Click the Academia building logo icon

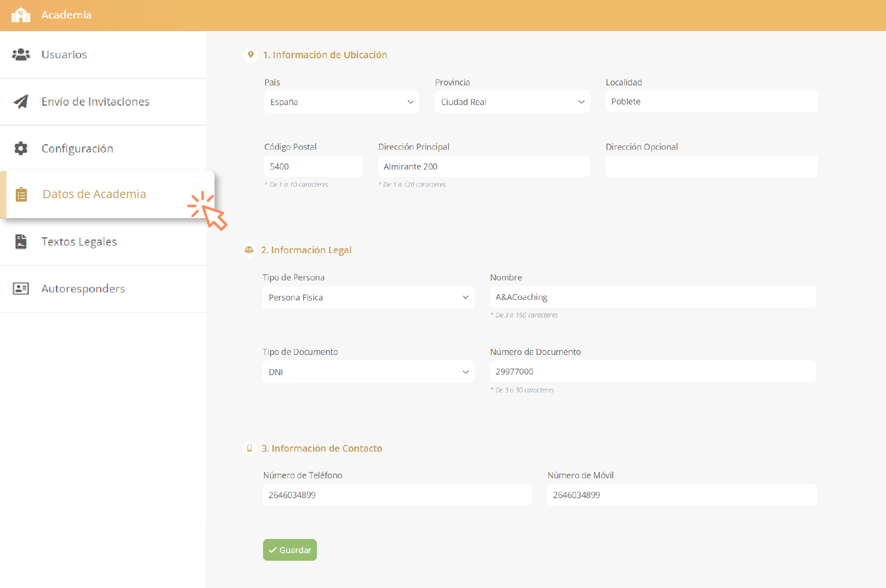click(x=21, y=15)
